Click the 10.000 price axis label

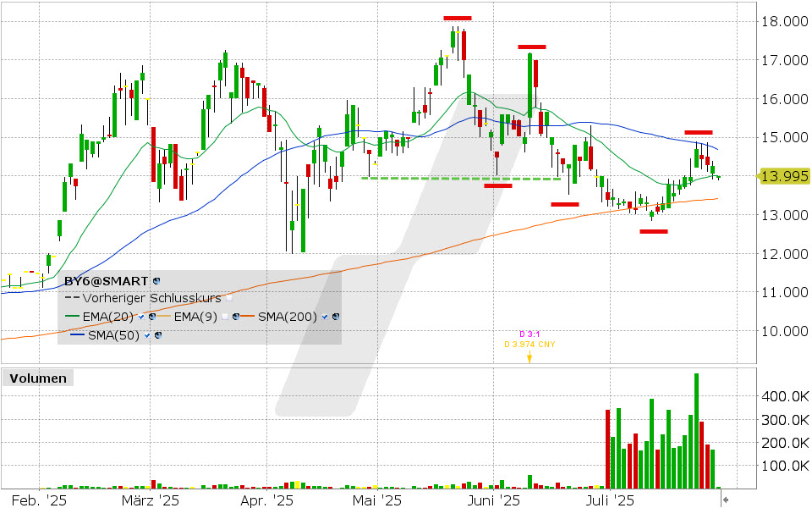(x=785, y=331)
